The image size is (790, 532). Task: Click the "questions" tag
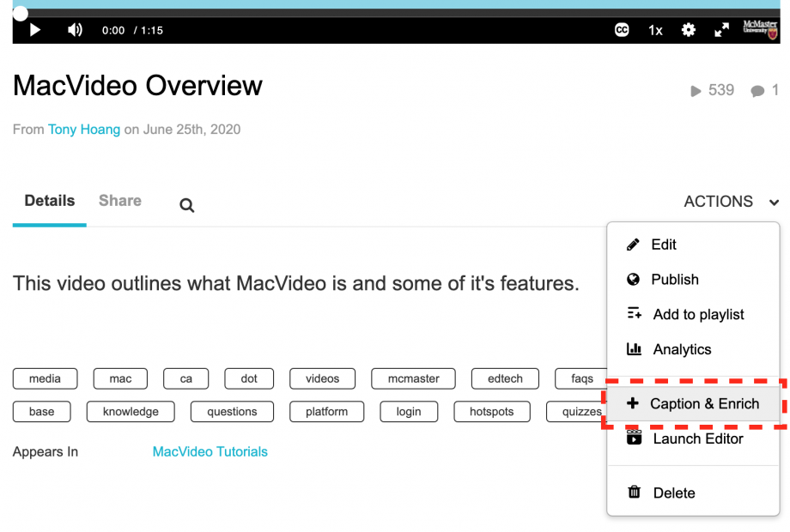point(232,412)
